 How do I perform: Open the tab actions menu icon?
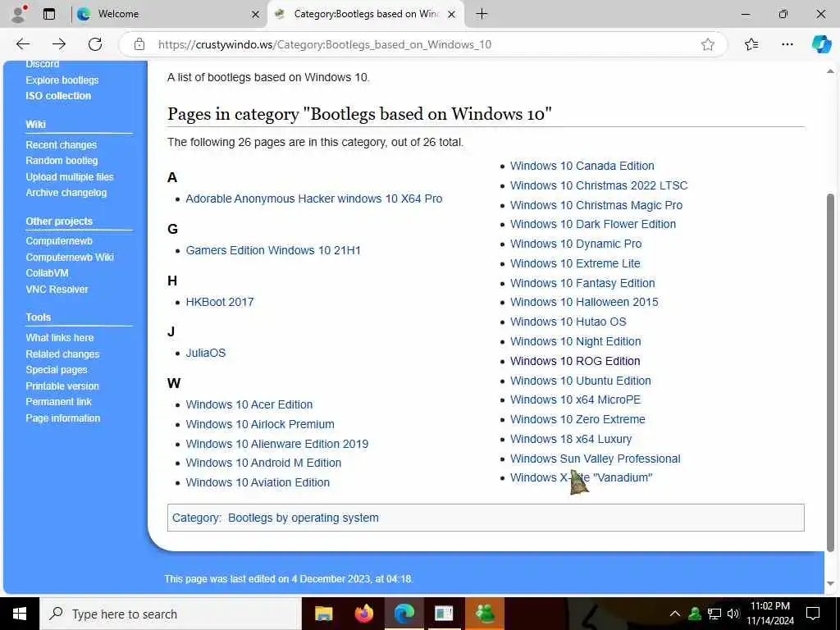(x=49, y=14)
